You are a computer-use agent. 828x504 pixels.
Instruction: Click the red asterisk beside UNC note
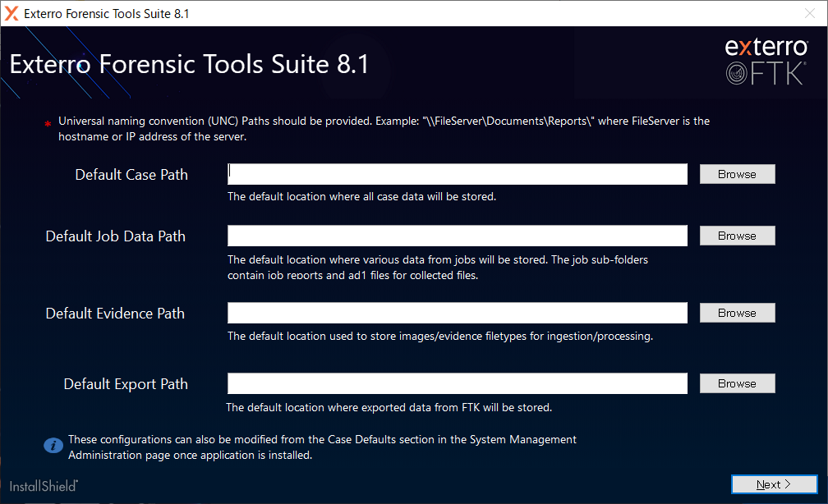pyautogui.click(x=48, y=124)
